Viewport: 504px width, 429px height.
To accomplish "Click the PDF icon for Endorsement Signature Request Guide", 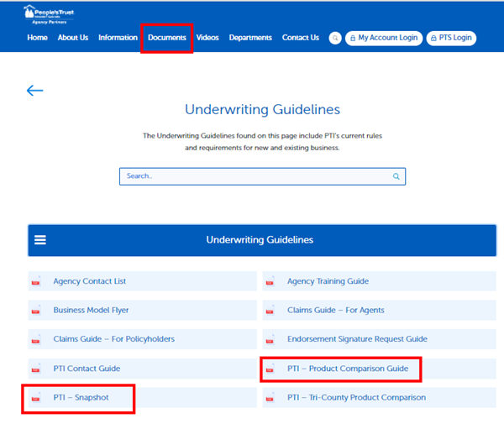I will pos(270,339).
